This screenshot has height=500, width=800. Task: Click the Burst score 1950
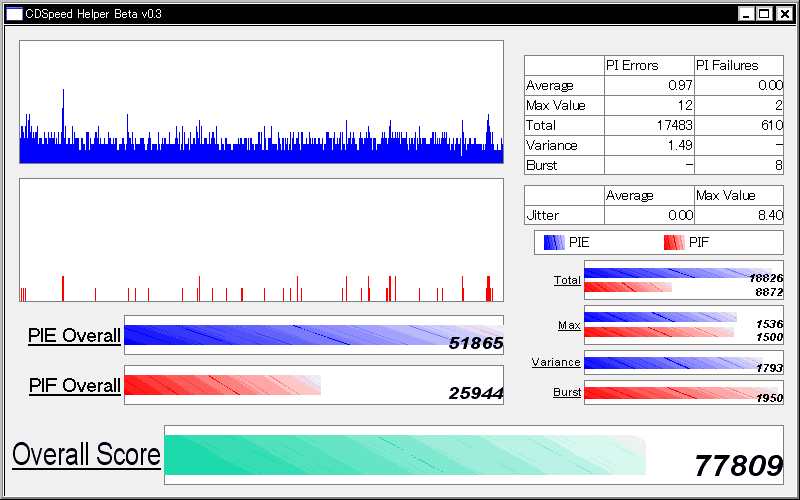click(x=769, y=398)
